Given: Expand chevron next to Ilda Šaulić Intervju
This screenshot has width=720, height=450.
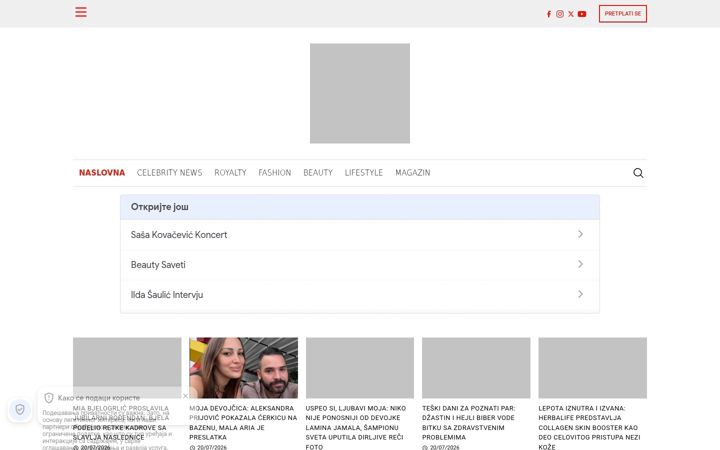Looking at the screenshot, I should 580,294.
